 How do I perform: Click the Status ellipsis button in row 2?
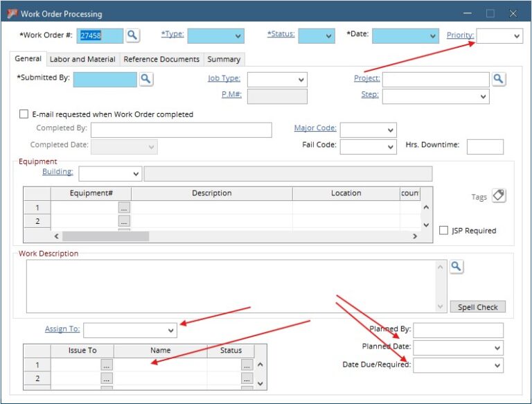coord(247,378)
